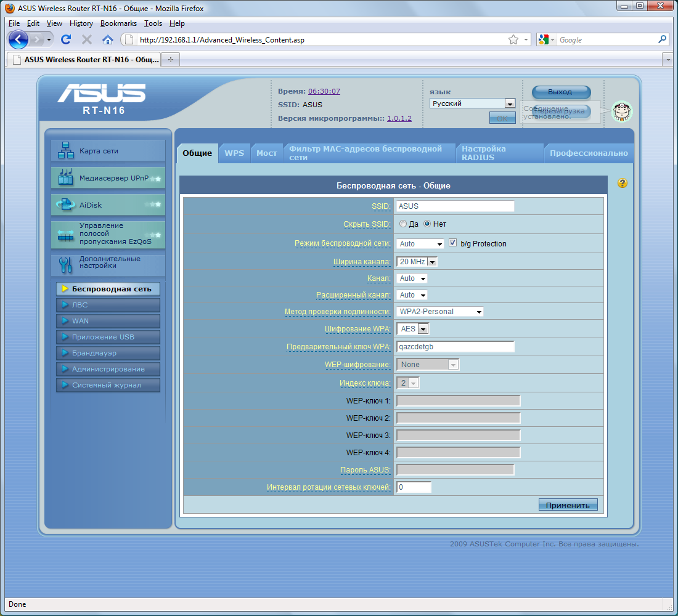Open the WAN submenu item
Viewport: 678px width, 616px height.
point(108,321)
